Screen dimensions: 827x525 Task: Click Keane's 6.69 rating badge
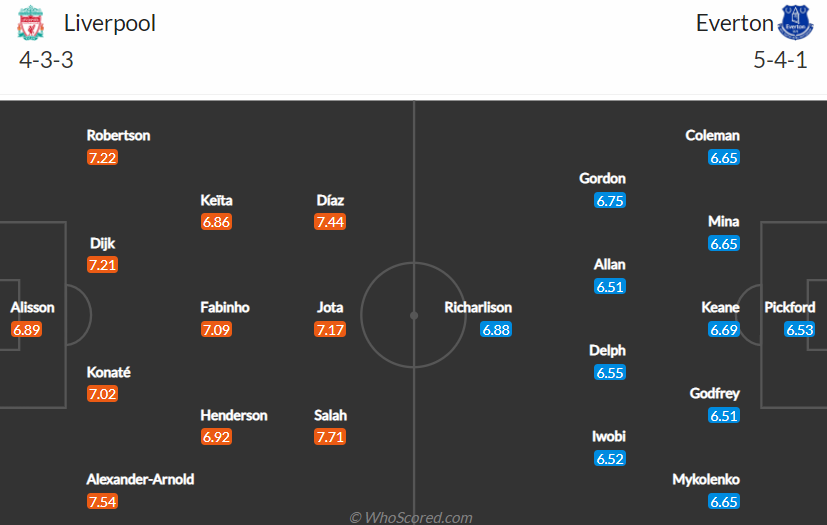click(x=724, y=330)
